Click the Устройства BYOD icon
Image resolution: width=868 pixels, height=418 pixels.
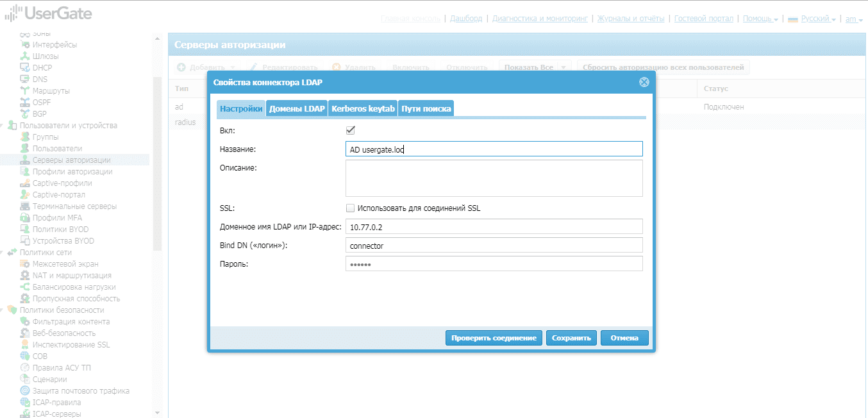point(25,240)
